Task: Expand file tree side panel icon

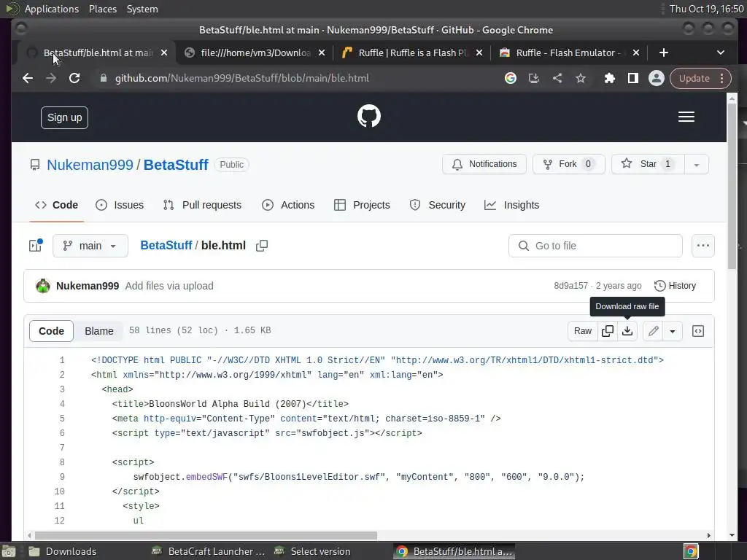Action: point(36,245)
